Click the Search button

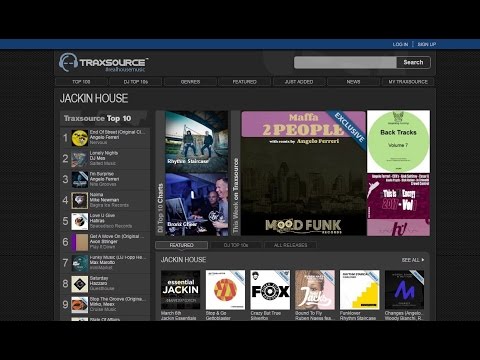pos(413,62)
